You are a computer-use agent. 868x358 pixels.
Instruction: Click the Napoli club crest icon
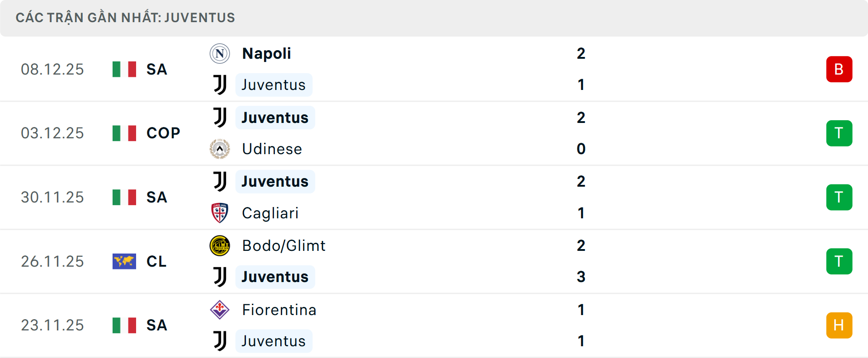click(220, 53)
